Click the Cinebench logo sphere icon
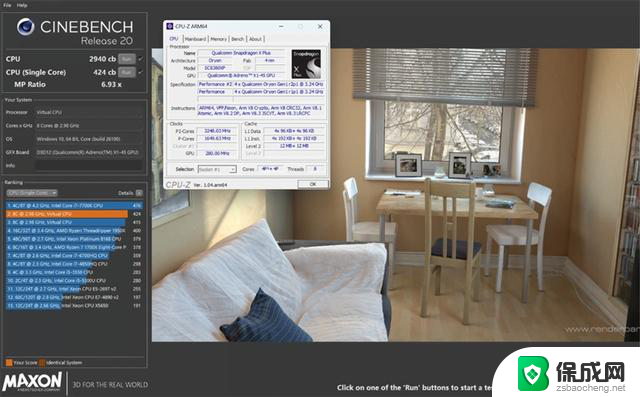Viewport: 640px width, 397px height. (26, 27)
